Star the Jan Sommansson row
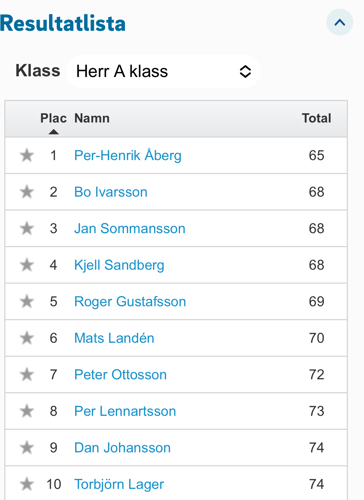 27,229
